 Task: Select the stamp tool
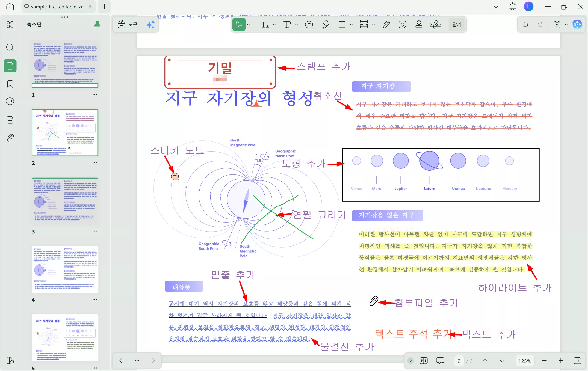point(419,25)
